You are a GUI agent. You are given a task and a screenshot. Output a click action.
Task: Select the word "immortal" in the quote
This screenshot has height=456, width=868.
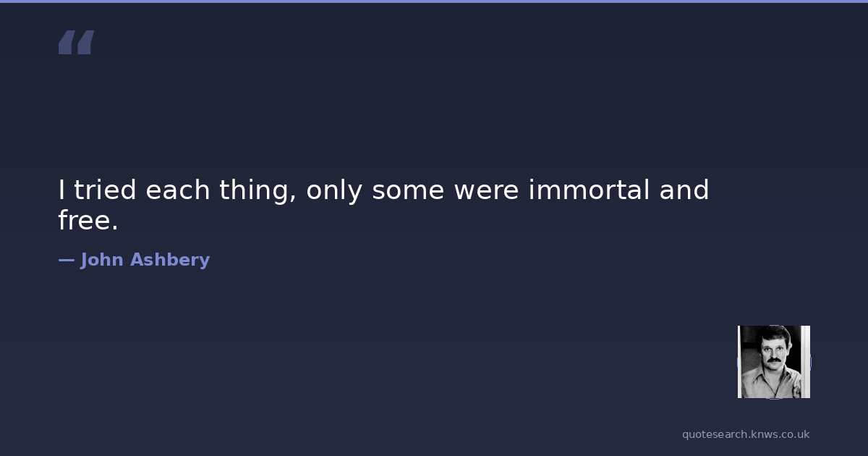[x=589, y=190]
